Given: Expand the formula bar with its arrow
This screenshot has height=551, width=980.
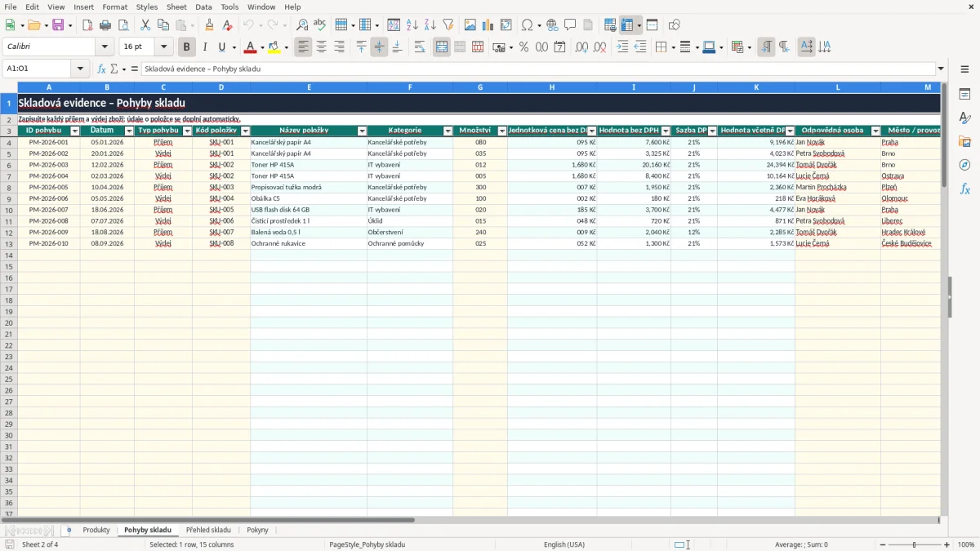Looking at the screenshot, I should (941, 69).
